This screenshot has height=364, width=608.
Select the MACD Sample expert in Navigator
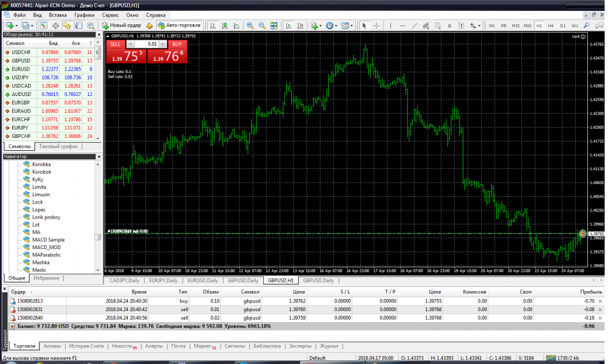point(48,240)
